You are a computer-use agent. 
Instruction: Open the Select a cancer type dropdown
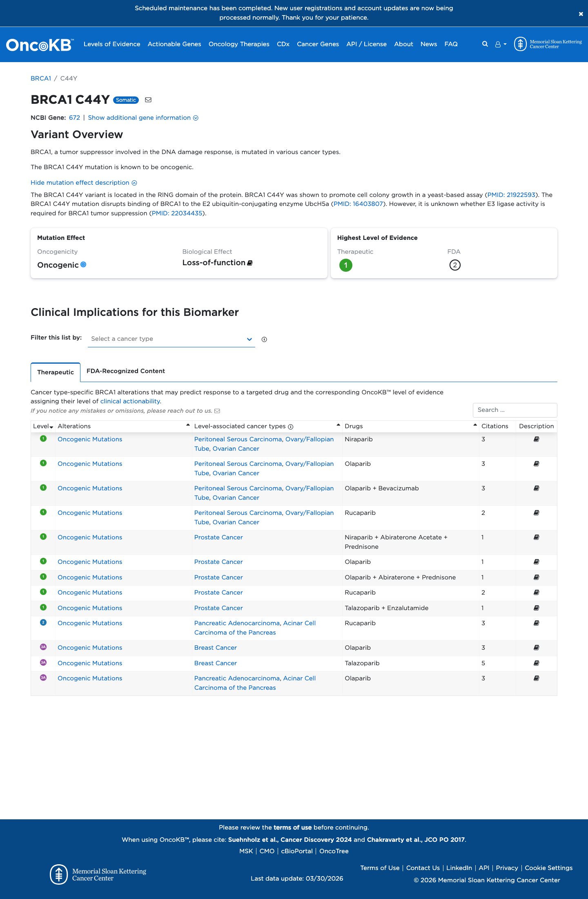(x=171, y=339)
